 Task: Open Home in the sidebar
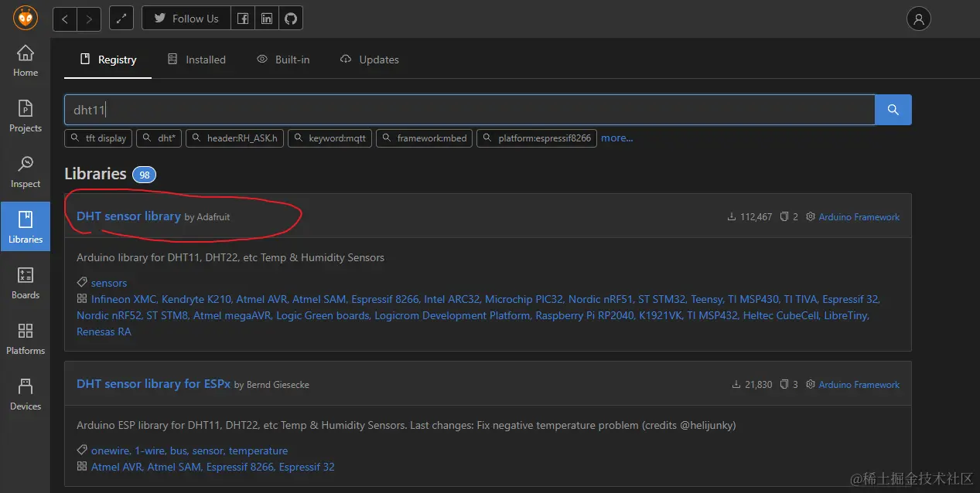(x=26, y=61)
